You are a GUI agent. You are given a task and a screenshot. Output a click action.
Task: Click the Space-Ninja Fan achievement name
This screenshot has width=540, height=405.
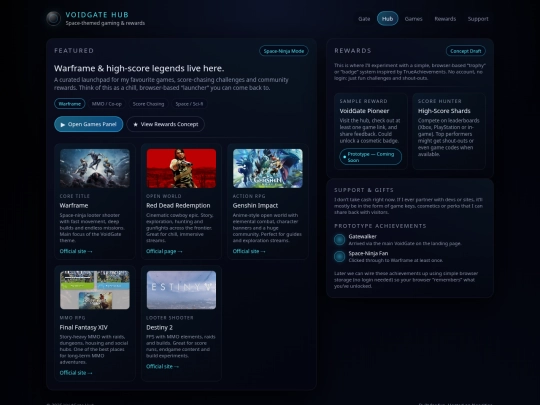pos(368,253)
